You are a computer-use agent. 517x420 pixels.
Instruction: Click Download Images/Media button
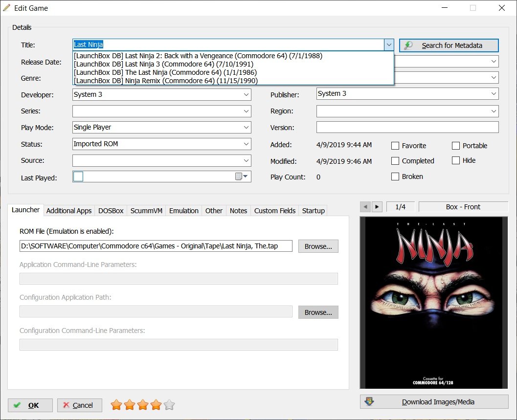[x=434, y=402]
